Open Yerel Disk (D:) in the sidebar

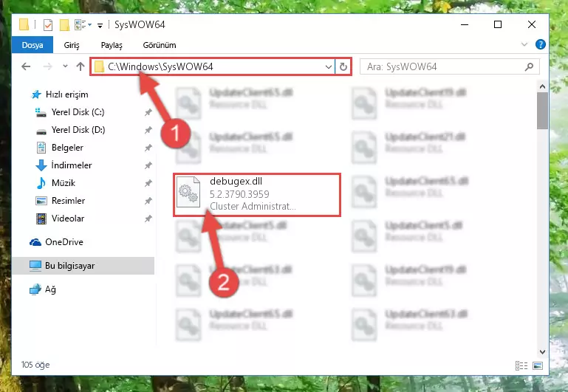point(78,130)
